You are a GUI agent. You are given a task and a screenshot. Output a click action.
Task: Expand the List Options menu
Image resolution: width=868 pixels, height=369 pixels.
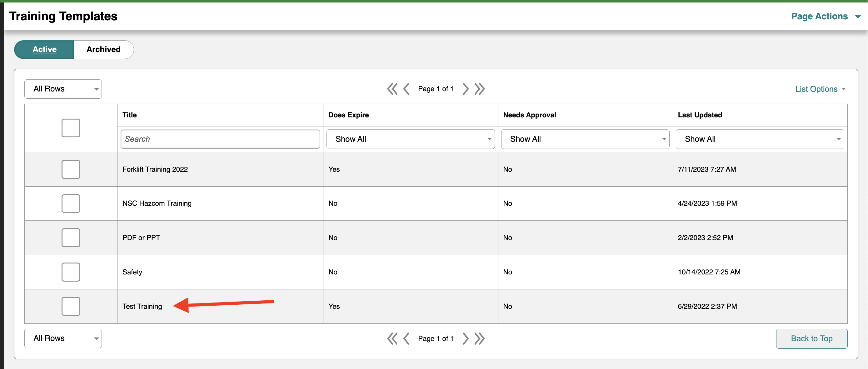point(821,89)
